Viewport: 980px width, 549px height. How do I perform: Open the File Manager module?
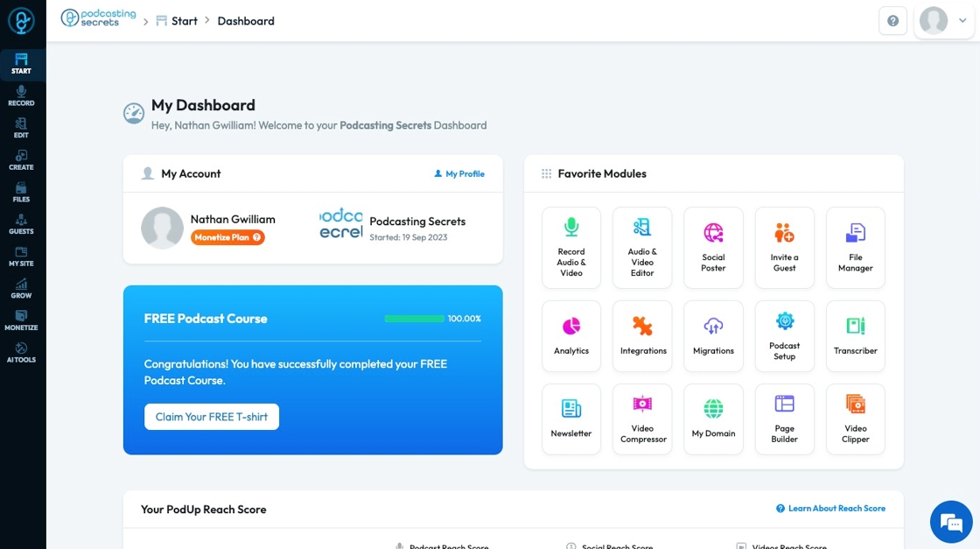click(856, 248)
